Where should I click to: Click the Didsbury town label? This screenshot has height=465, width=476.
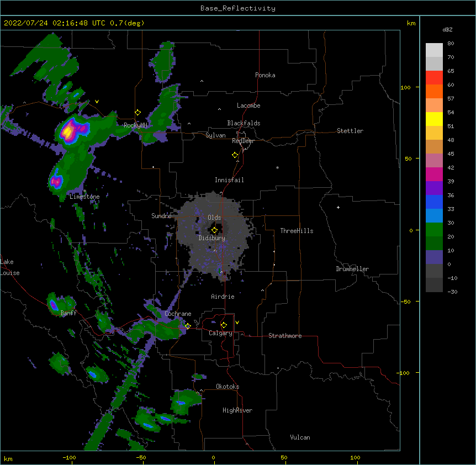pos(211,238)
